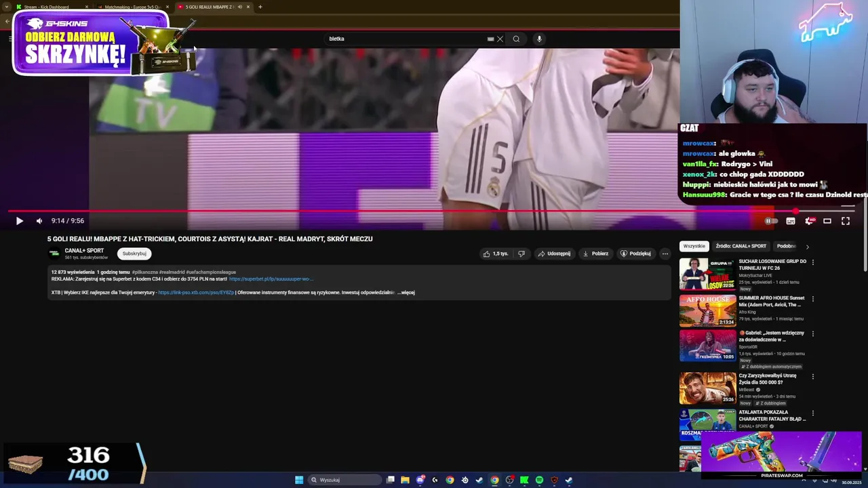Open the player settings gear
The height and width of the screenshot is (488, 868).
[809, 220]
